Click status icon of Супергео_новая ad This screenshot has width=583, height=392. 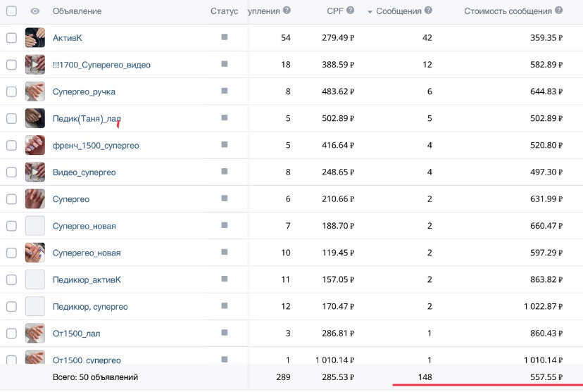click(224, 225)
